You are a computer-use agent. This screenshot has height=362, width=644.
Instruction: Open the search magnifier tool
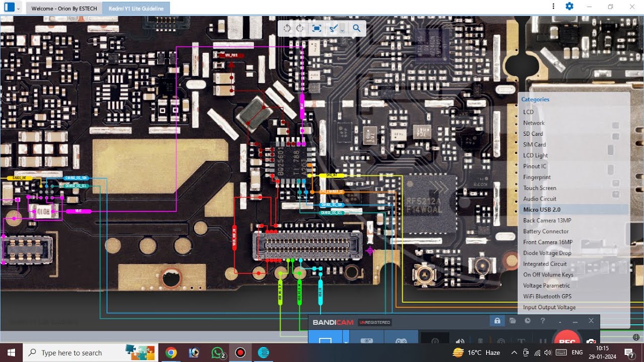point(357,28)
